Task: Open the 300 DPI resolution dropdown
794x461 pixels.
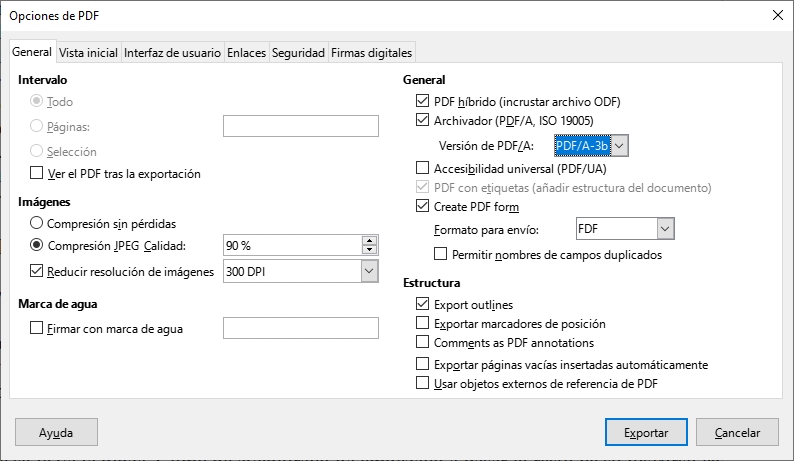Action: 369,271
